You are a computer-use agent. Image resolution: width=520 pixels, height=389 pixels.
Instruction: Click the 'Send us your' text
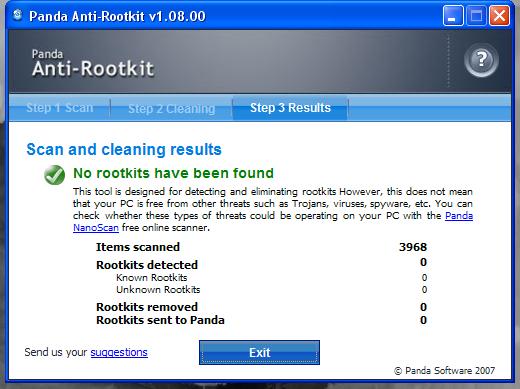point(55,352)
